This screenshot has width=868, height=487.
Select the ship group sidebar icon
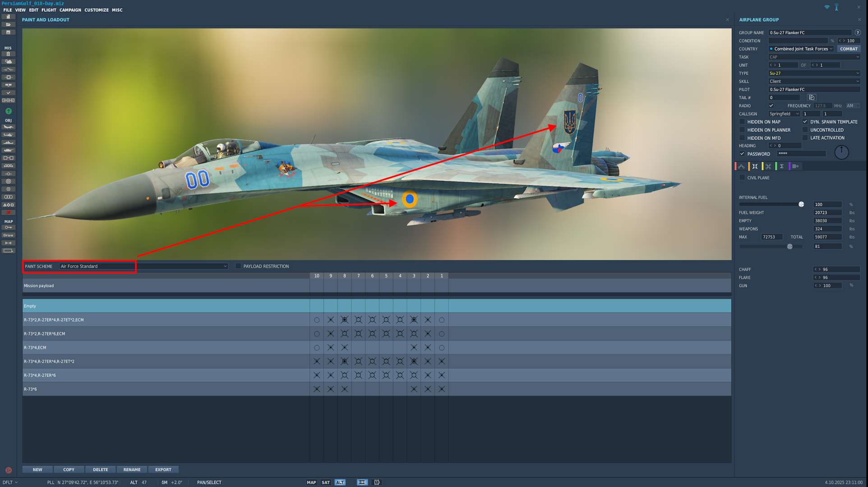8,142
